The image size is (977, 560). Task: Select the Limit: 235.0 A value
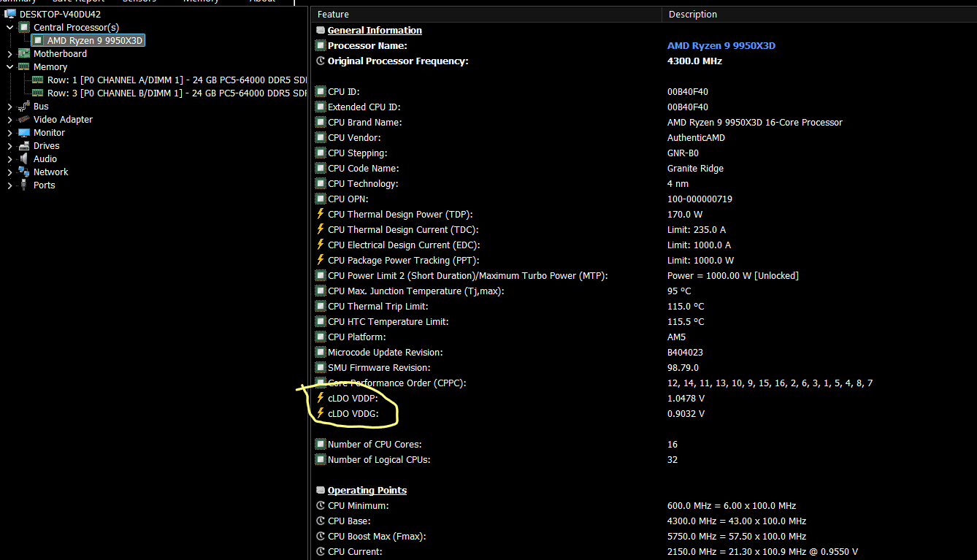[697, 229]
